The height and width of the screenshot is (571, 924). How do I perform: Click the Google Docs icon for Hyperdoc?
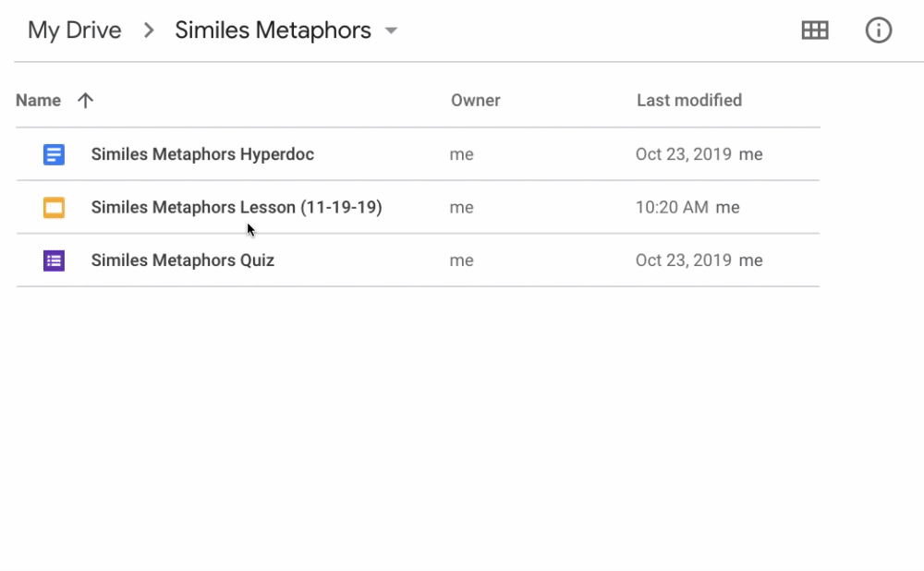coord(54,154)
